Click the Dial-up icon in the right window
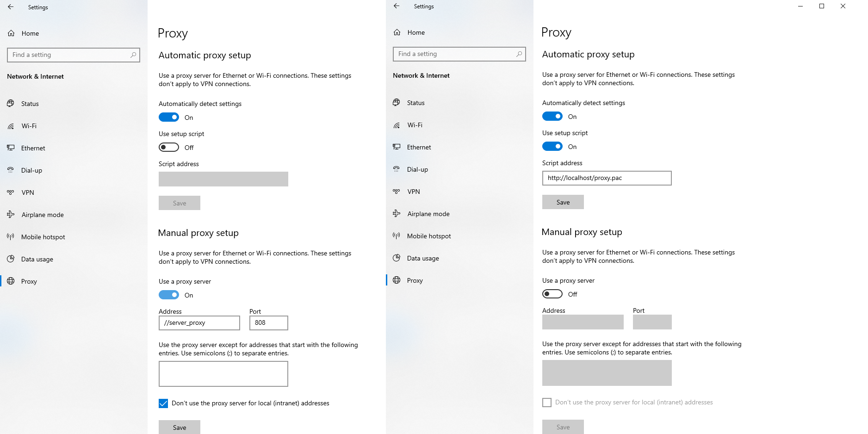 pyautogui.click(x=397, y=169)
